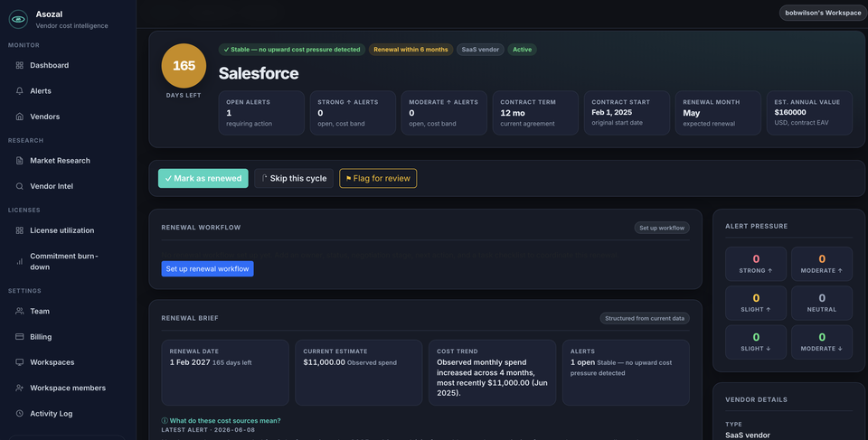
Task: Click the Vendor Intel magnifier icon
Action: (x=19, y=186)
